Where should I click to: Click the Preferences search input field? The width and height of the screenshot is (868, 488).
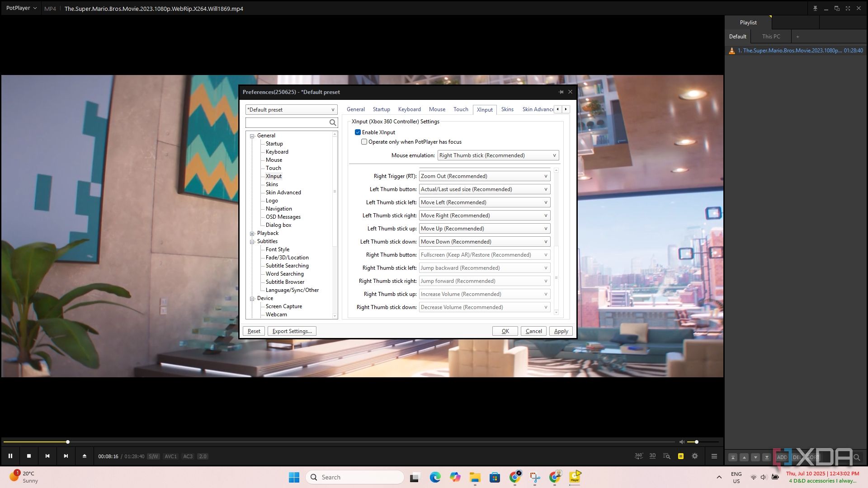click(287, 122)
